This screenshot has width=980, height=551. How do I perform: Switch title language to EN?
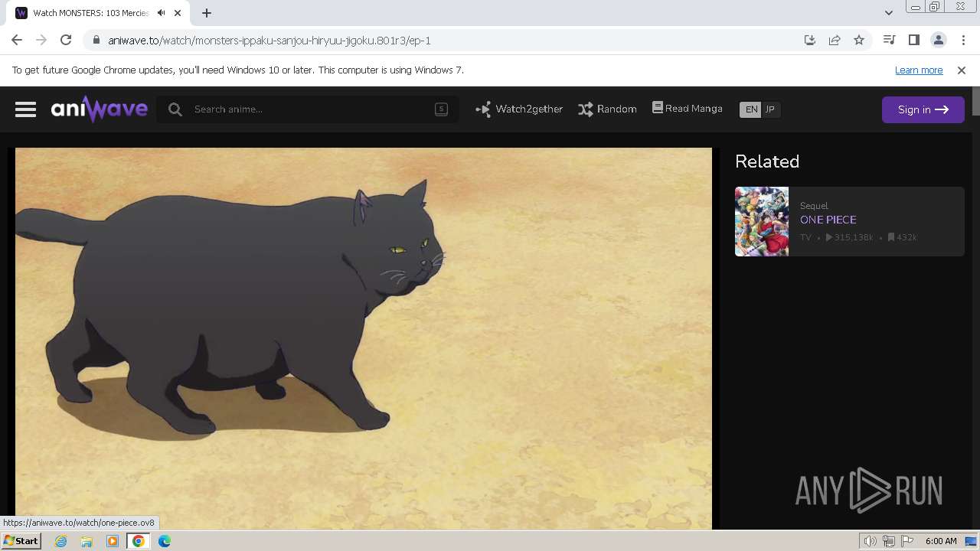[x=751, y=109]
